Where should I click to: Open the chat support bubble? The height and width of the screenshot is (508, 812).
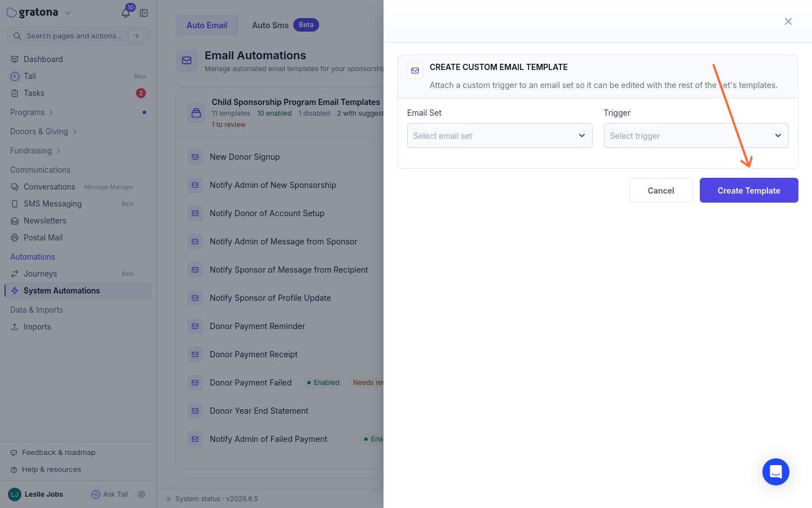point(776,472)
